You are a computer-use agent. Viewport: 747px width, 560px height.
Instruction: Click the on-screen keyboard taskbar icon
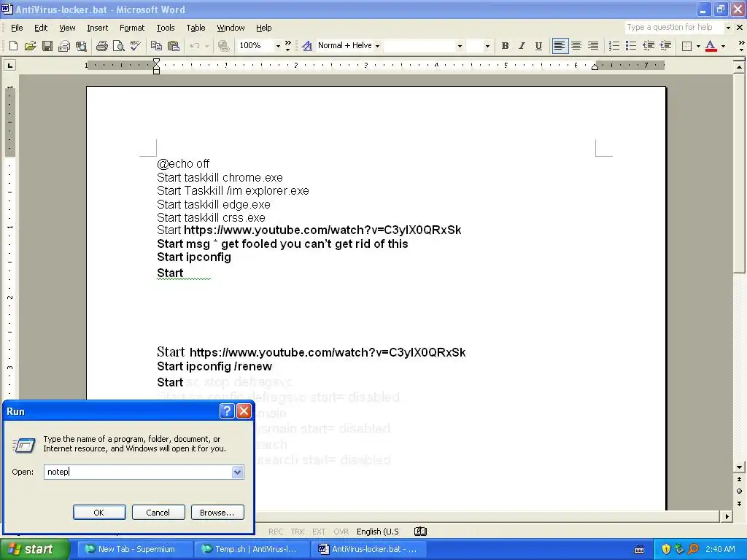pos(639,550)
